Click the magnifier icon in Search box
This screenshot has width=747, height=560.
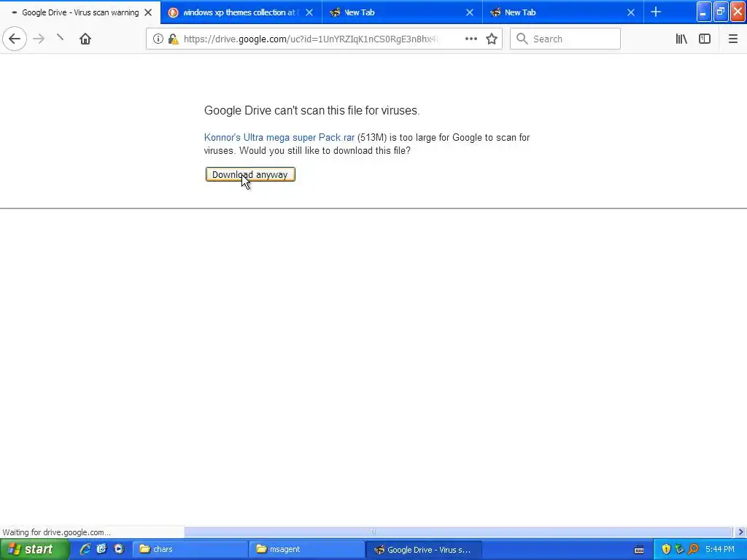tap(522, 39)
